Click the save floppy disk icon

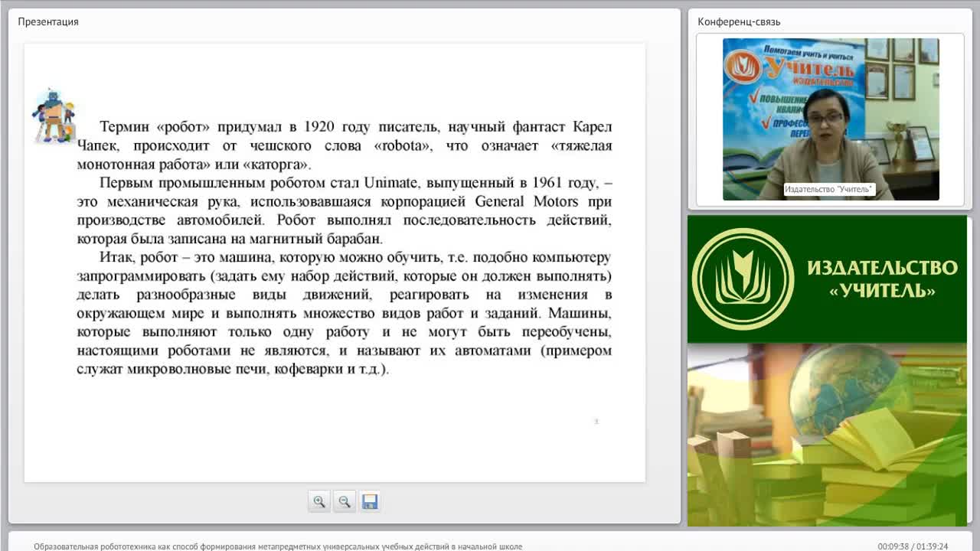tap(370, 502)
